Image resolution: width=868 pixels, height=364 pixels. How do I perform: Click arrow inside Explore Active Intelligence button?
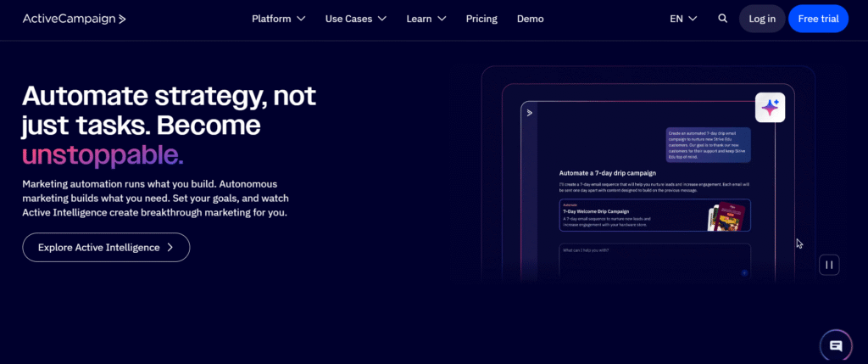170,248
